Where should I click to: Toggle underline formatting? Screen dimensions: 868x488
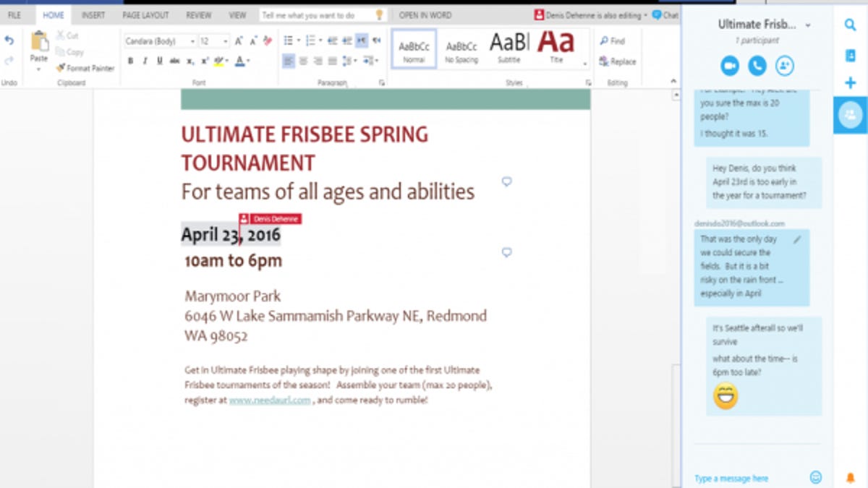click(x=159, y=61)
